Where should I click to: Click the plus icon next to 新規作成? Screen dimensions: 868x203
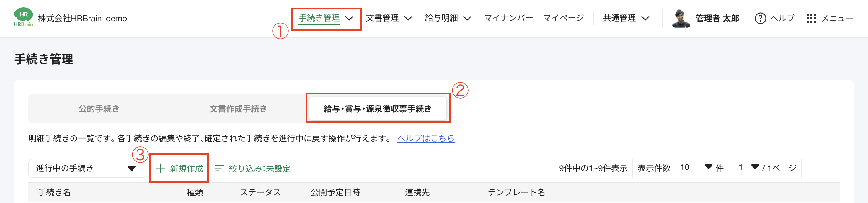[x=161, y=168]
